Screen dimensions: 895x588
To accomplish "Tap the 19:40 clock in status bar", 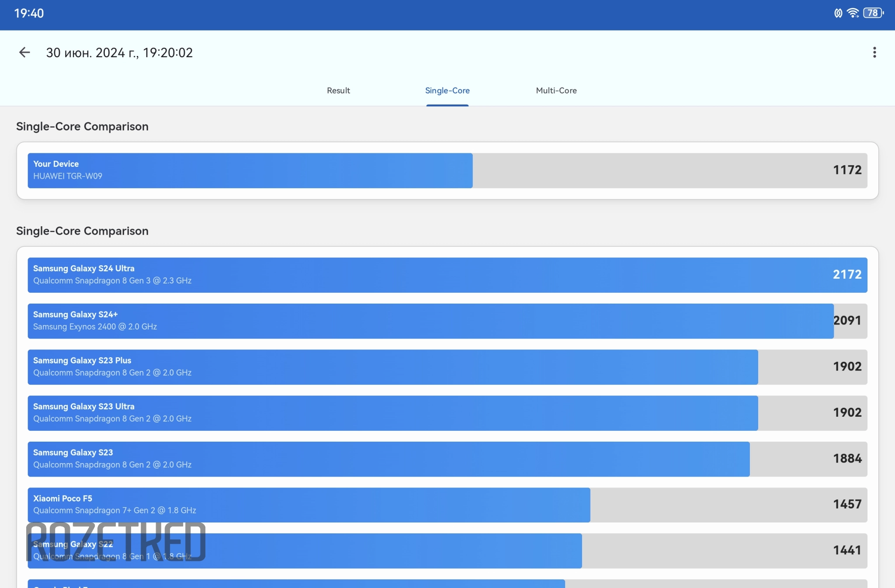I will [29, 13].
